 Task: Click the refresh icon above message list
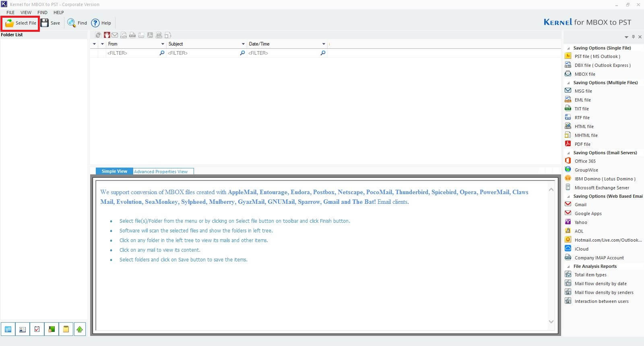[98, 35]
